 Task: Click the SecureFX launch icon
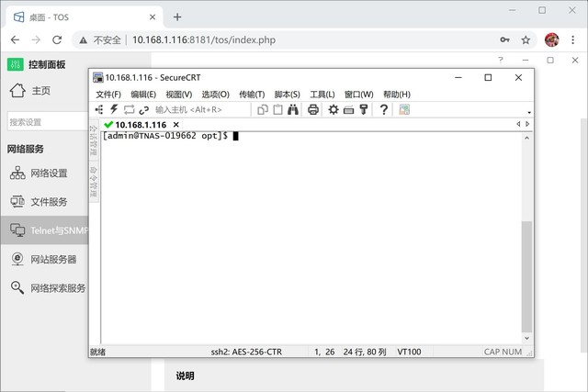[x=404, y=109]
